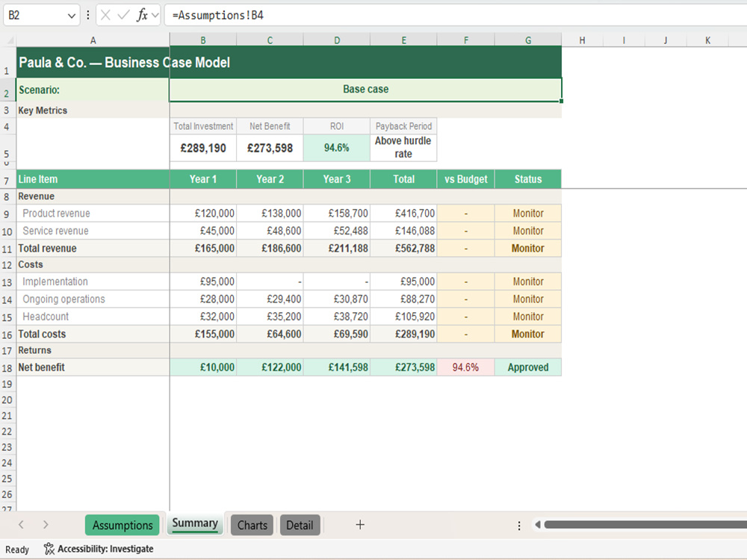Go to previous sheet tab arrow

pyautogui.click(x=21, y=525)
